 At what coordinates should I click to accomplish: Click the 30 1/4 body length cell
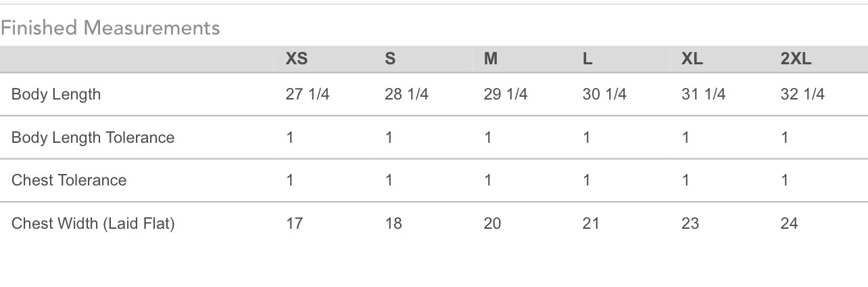point(604,94)
